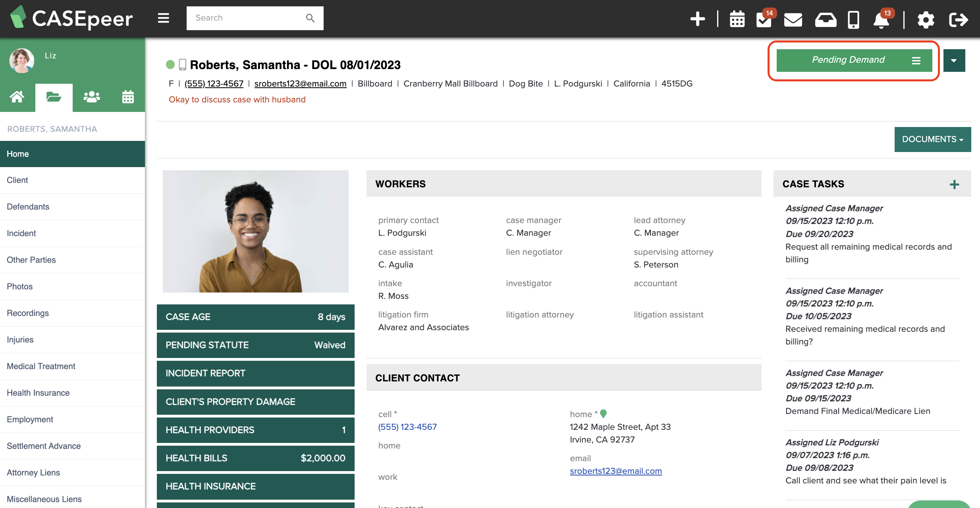Open task Request all remaining medical records
Viewport: 980px width, 508px height.
pyautogui.click(x=868, y=253)
